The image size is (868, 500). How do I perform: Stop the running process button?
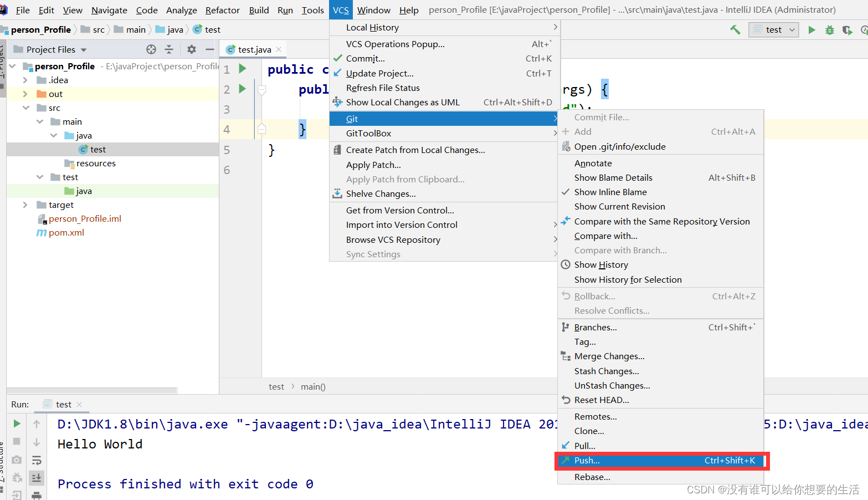[17, 441]
